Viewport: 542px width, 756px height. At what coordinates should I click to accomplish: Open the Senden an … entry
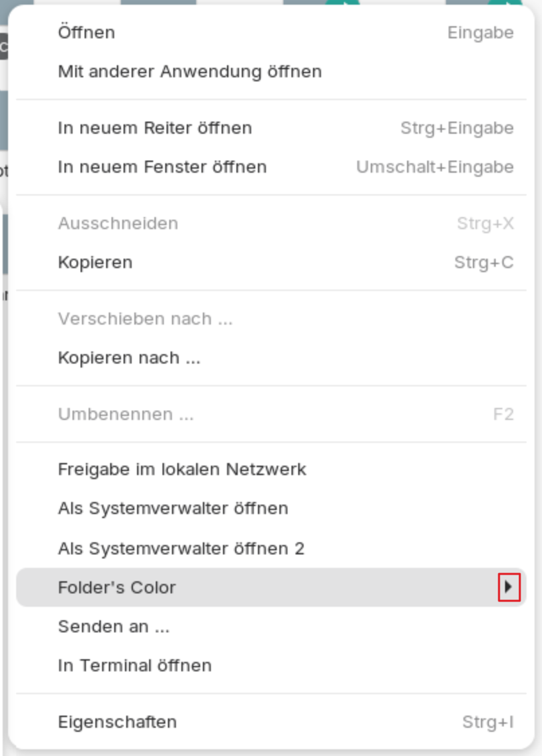[114, 627]
